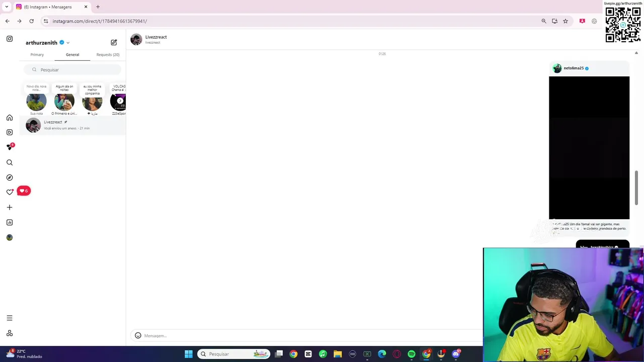Open Microsoft Edge from the taskbar
The image size is (644, 362).
382,354
